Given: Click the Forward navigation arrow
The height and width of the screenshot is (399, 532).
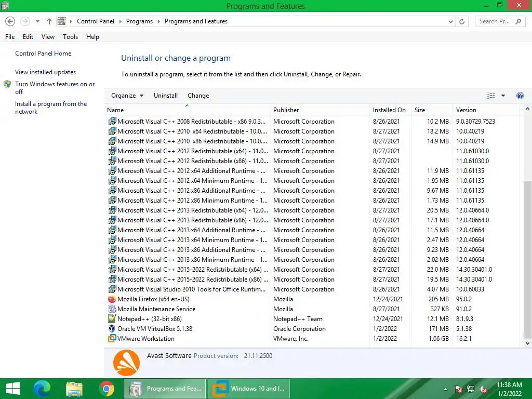Looking at the screenshot, I should click(25, 21).
